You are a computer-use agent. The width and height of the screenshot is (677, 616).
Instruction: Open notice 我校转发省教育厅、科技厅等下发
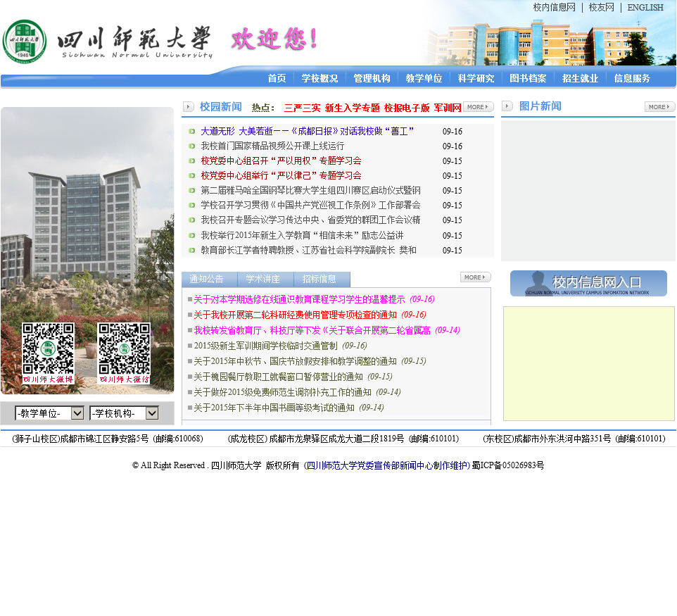[x=312, y=330]
